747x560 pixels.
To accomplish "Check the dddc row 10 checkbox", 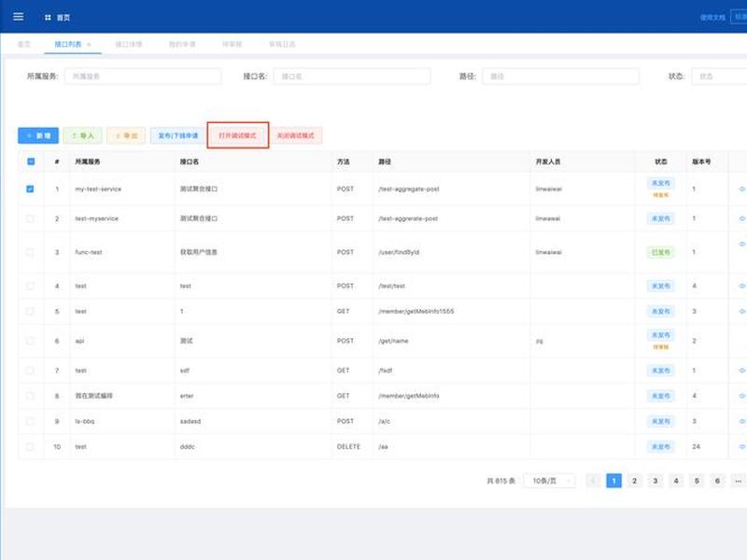I will click(x=30, y=447).
